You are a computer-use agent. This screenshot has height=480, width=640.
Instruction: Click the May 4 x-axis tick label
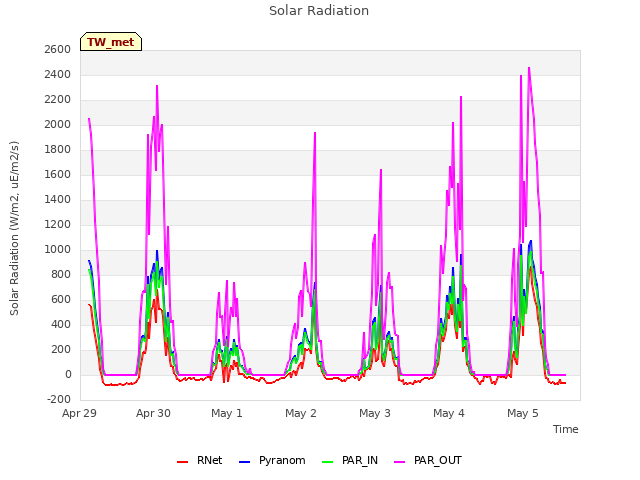point(449,413)
